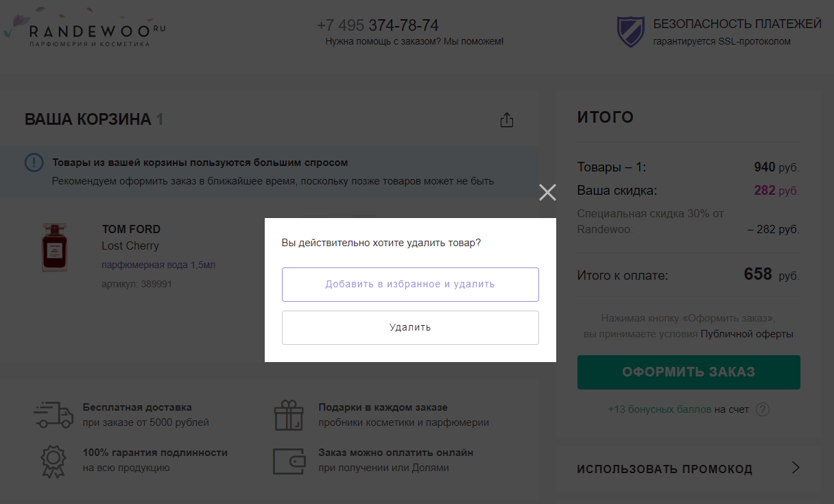Confirm with the 'Удалить' button
The height and width of the screenshot is (504, 834).
coord(410,328)
